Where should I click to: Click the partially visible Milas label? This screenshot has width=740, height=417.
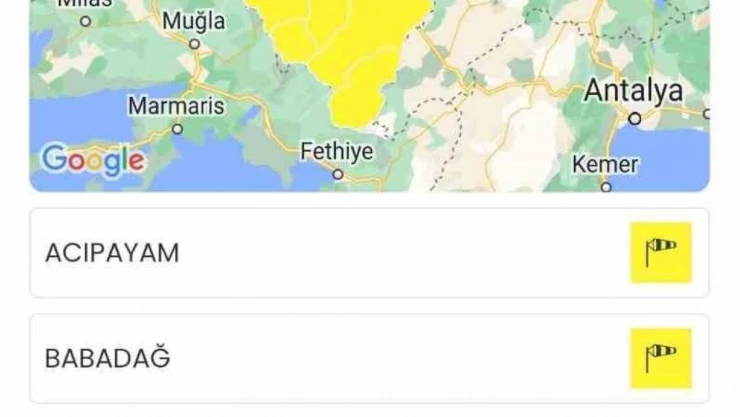[85, 4]
